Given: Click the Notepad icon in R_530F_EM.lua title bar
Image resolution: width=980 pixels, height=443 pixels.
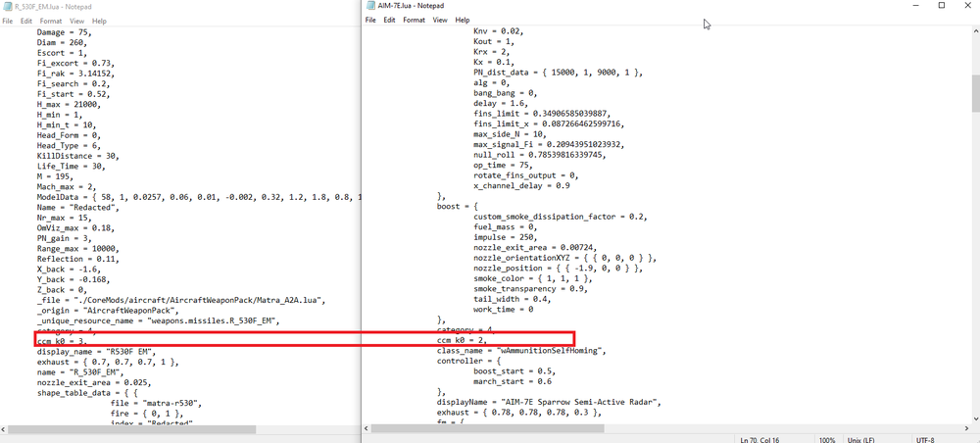Looking at the screenshot, I should point(7,7).
